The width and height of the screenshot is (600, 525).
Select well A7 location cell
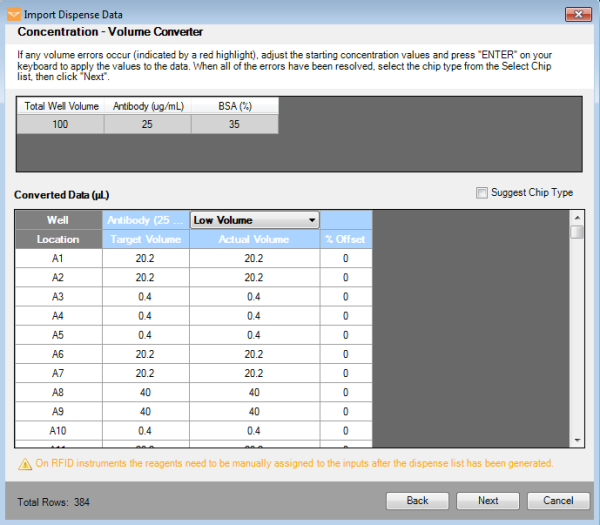pos(59,373)
